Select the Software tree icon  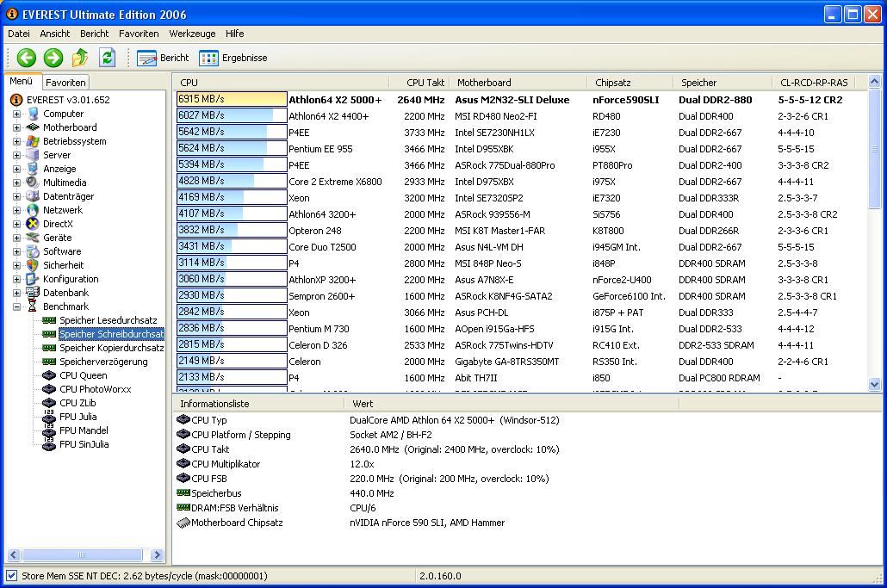(x=34, y=251)
